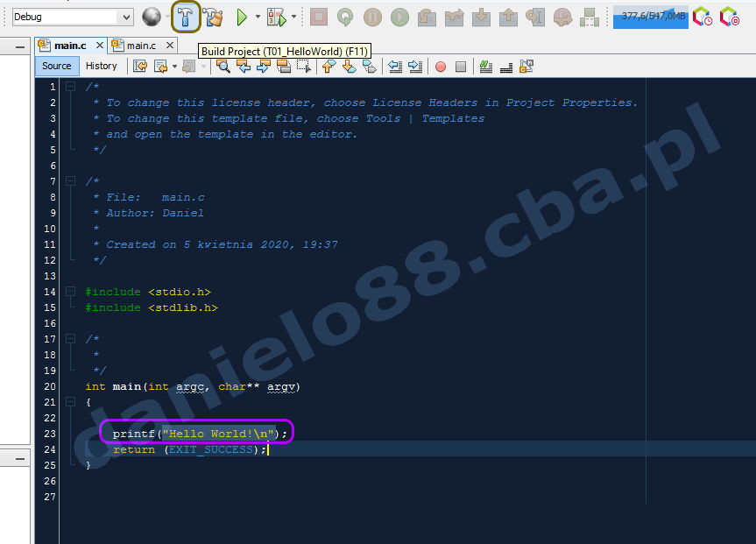Run the project with the green play icon
The height and width of the screenshot is (544, 756).
click(242, 17)
